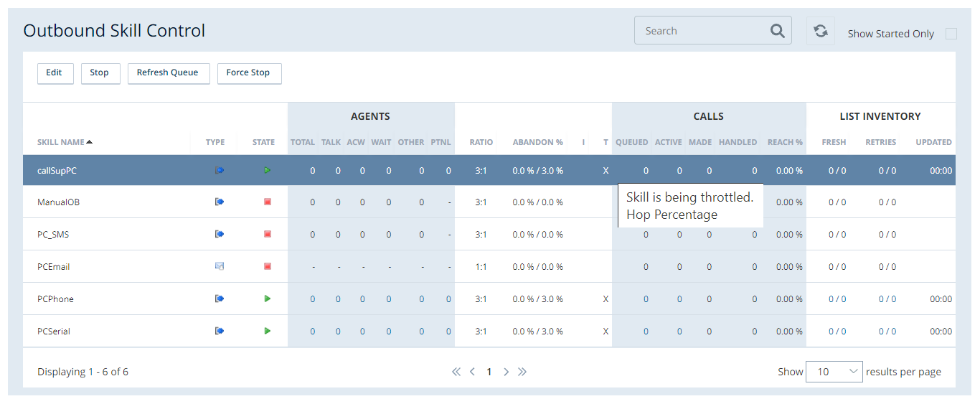The width and height of the screenshot is (980, 404).
Task: Go to the first page arrow
Action: [456, 372]
